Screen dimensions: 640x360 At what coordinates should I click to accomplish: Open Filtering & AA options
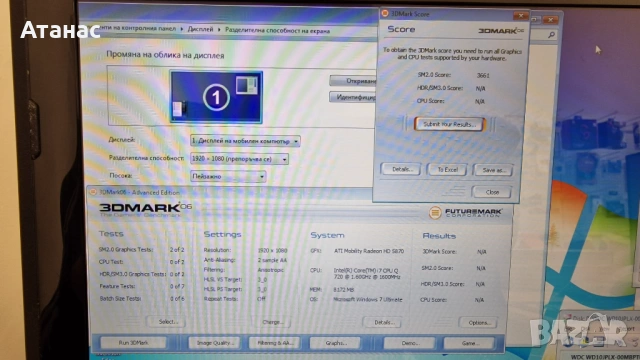coord(275,343)
